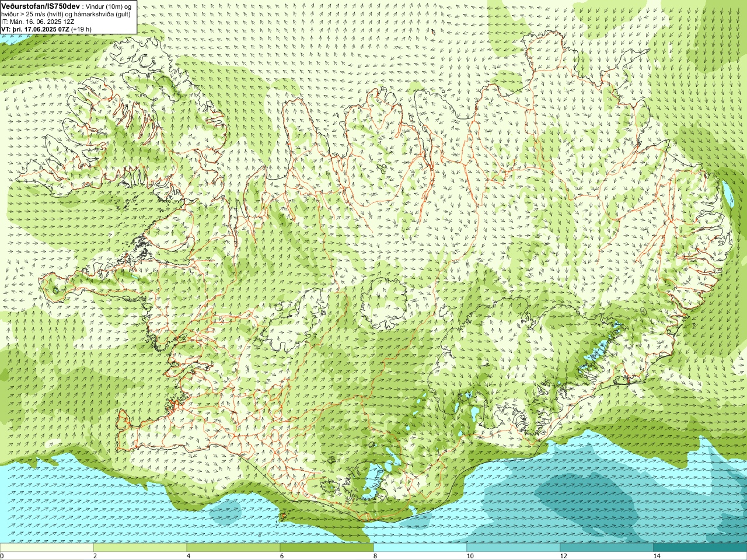The width and height of the screenshot is (747, 560).
Task: Click the colorbar label 0
Action: pos(2,556)
